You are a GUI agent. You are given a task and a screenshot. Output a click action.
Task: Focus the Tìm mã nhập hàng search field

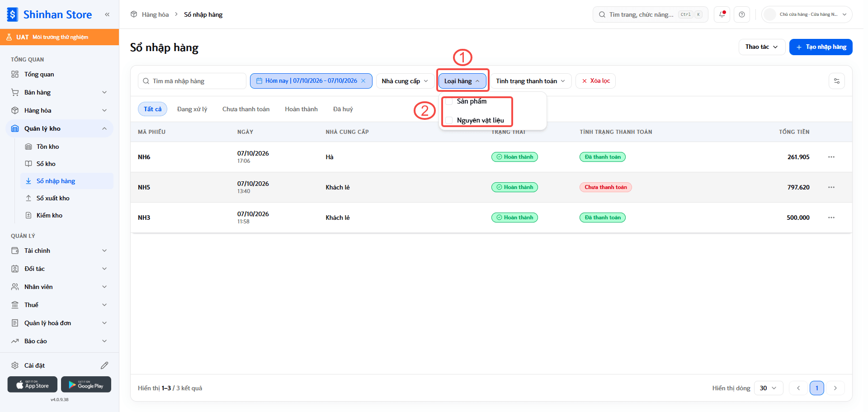[192, 81]
